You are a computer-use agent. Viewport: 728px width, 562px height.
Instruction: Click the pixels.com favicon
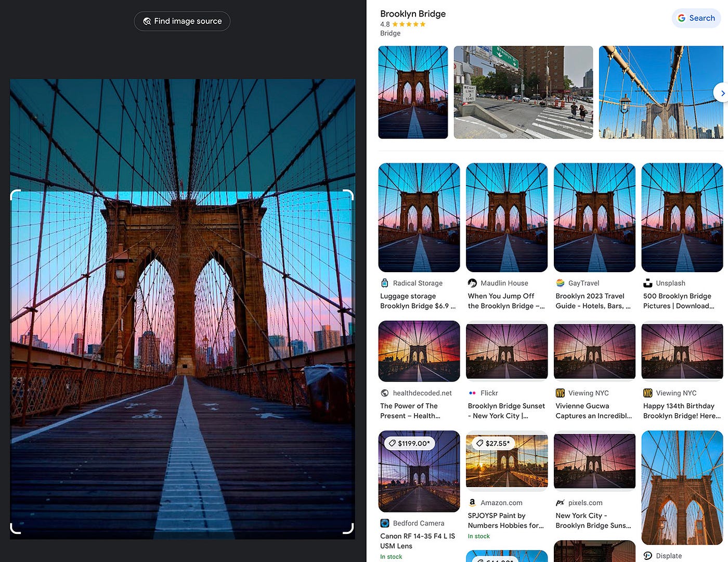click(560, 503)
